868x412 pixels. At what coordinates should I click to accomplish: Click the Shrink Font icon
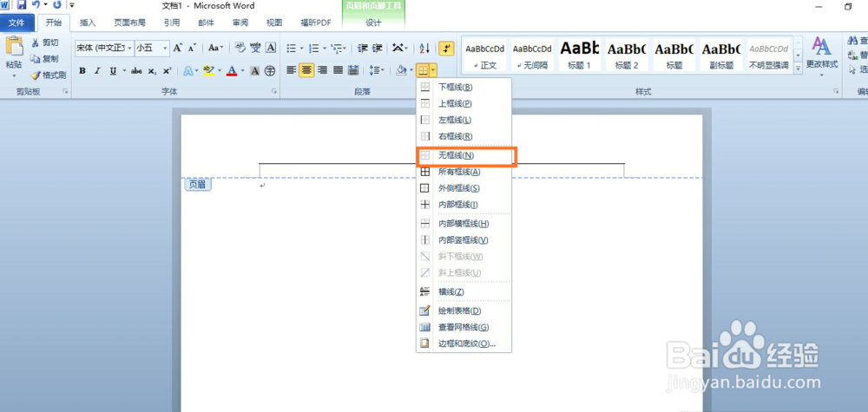pyautogui.click(x=192, y=48)
